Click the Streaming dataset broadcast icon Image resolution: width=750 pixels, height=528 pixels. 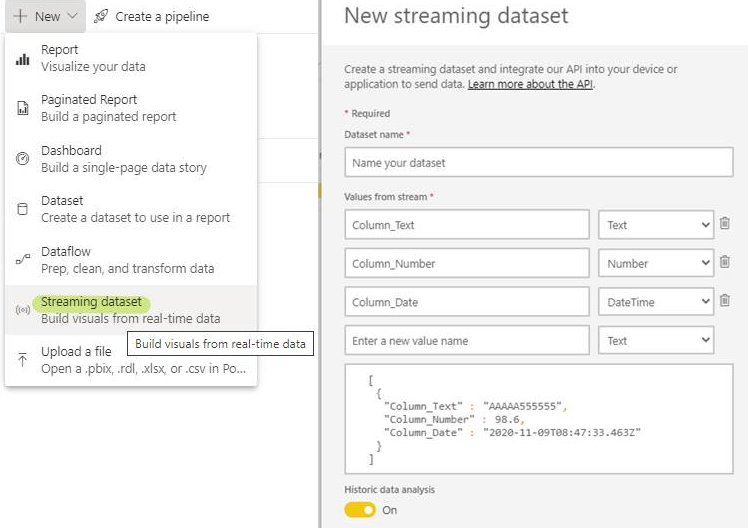pos(22,310)
